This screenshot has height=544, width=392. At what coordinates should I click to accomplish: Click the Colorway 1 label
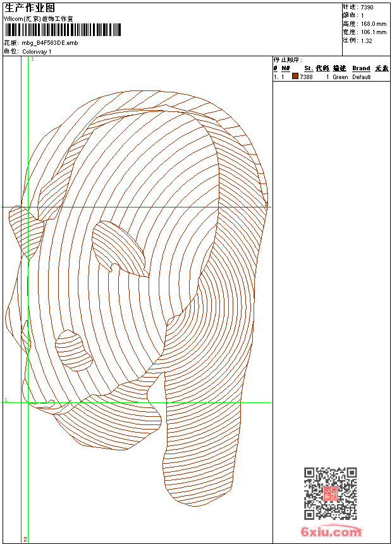[x=37, y=51]
